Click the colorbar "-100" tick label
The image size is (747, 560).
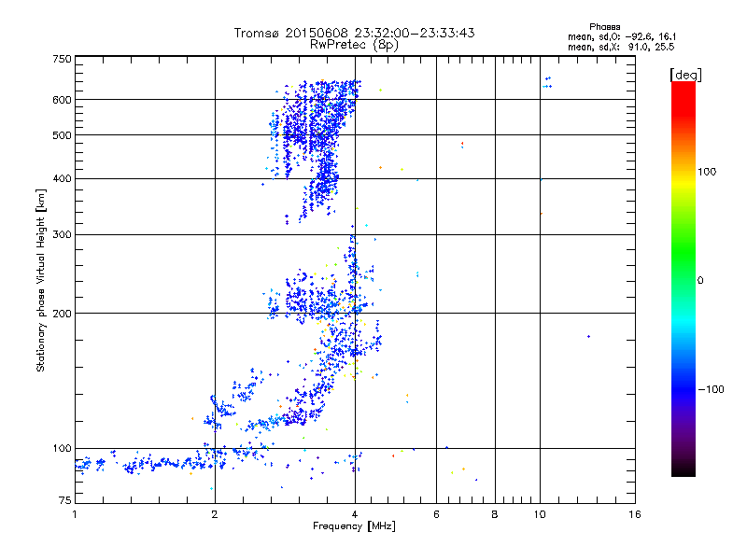coord(711,389)
